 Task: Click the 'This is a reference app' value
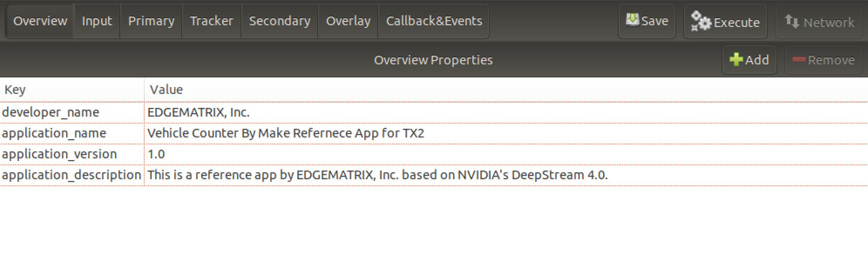tap(506, 175)
